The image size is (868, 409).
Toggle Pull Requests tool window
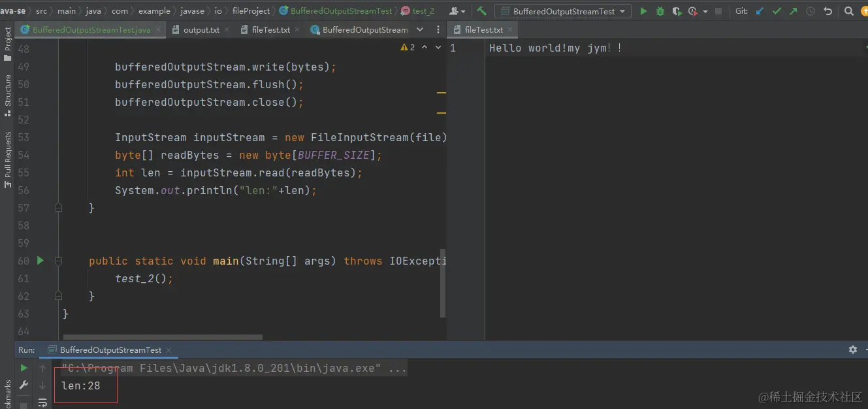pos(7,160)
